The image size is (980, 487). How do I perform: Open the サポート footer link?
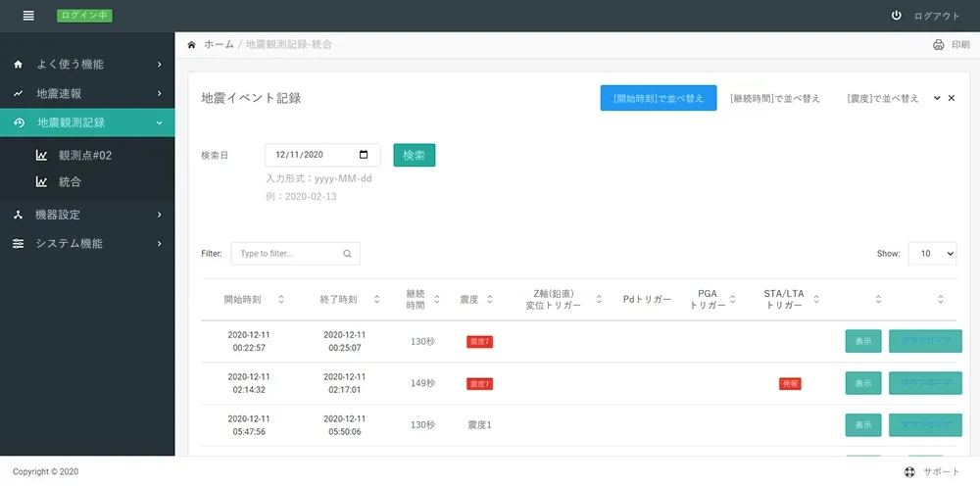[x=941, y=472]
